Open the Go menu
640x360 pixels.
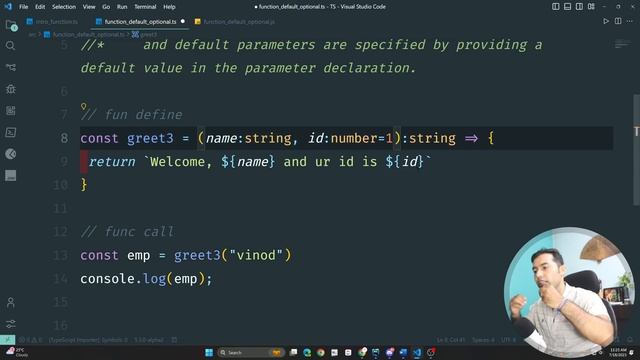(x=106, y=7)
